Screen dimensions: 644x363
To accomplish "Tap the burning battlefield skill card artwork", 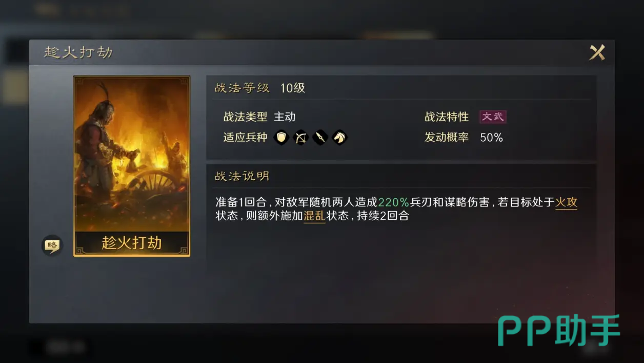I will (132, 154).
